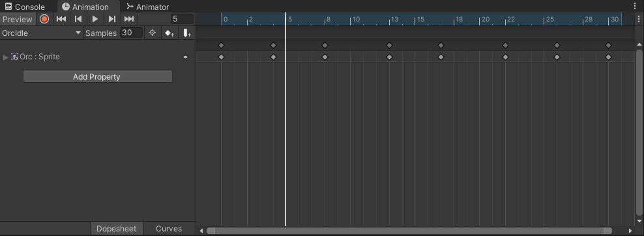Click the current frame number field
Image resolution: width=644 pixels, height=236 pixels.
(182, 19)
